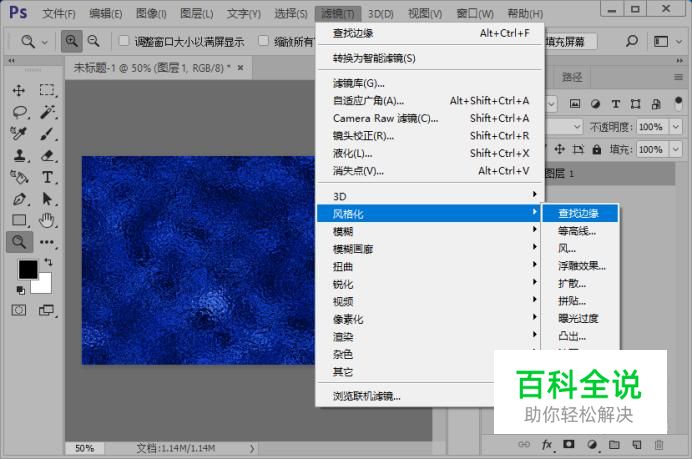Image resolution: width=692 pixels, height=459 pixels.
Task: Delete layer with trash icon
Action: (659, 444)
